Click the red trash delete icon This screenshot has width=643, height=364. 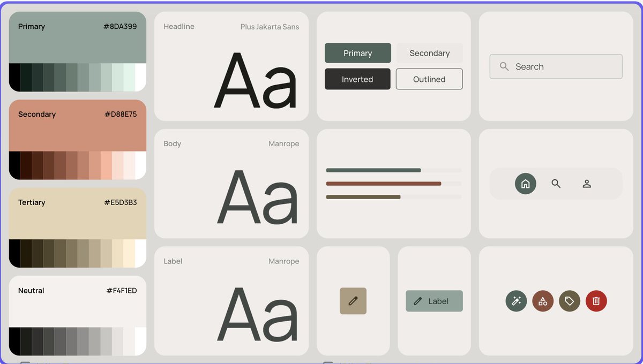click(596, 301)
